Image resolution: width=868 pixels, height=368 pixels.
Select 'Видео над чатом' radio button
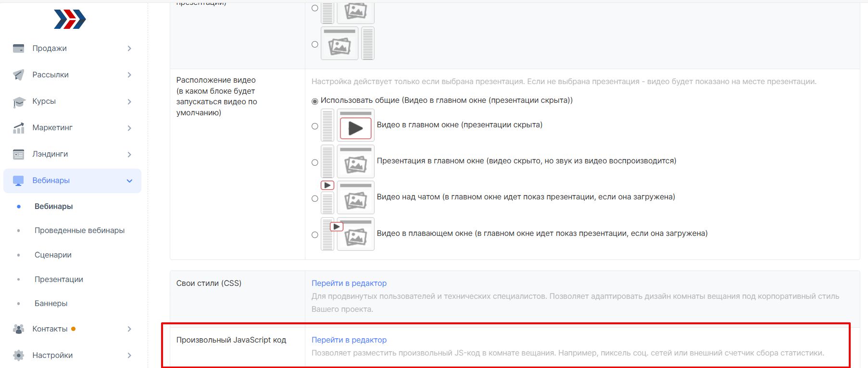315,198
